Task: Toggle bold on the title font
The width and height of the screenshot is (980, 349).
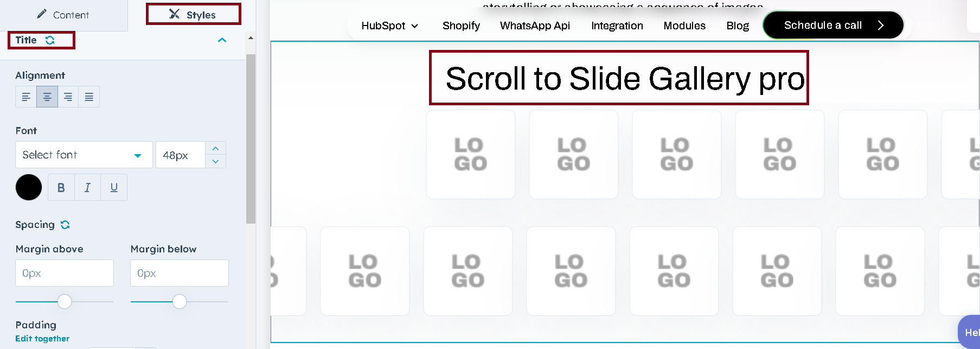Action: [61, 187]
